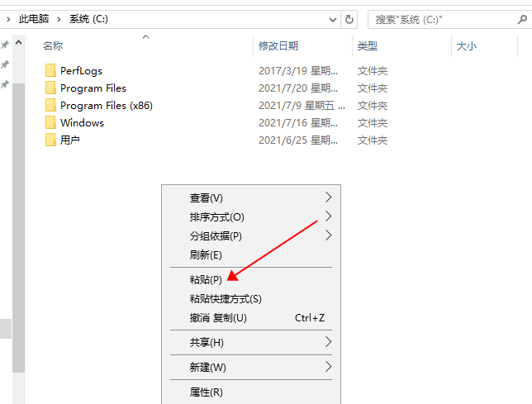The height and width of the screenshot is (404, 532).
Task: Click the 名称 column header
Action: click(53, 46)
